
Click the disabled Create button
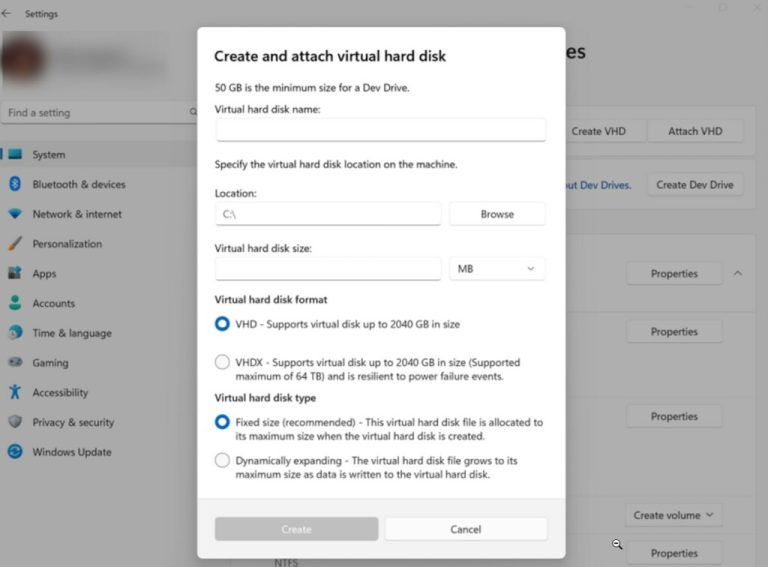[296, 529]
